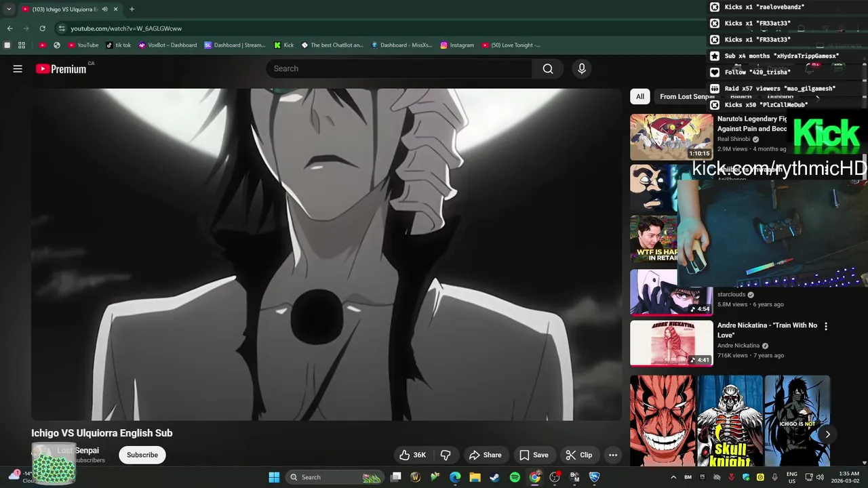
Task: Open the tray microphone status icon
Action: click(774, 477)
